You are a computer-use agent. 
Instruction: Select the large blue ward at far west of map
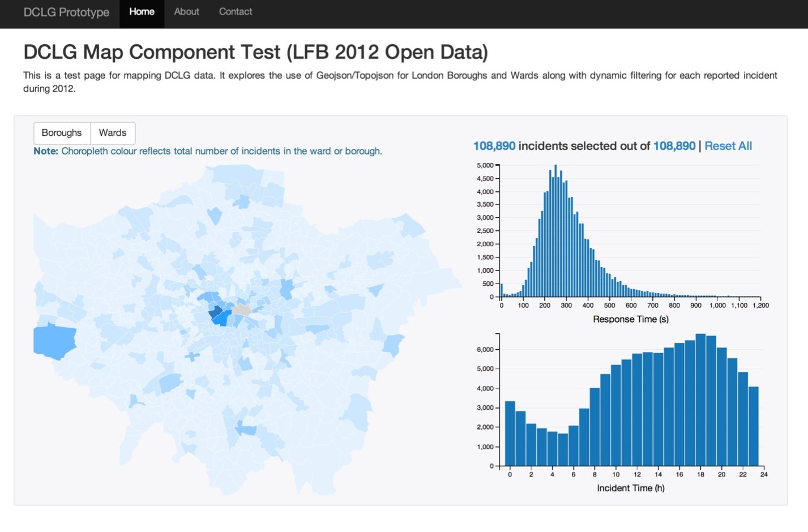click(54, 341)
